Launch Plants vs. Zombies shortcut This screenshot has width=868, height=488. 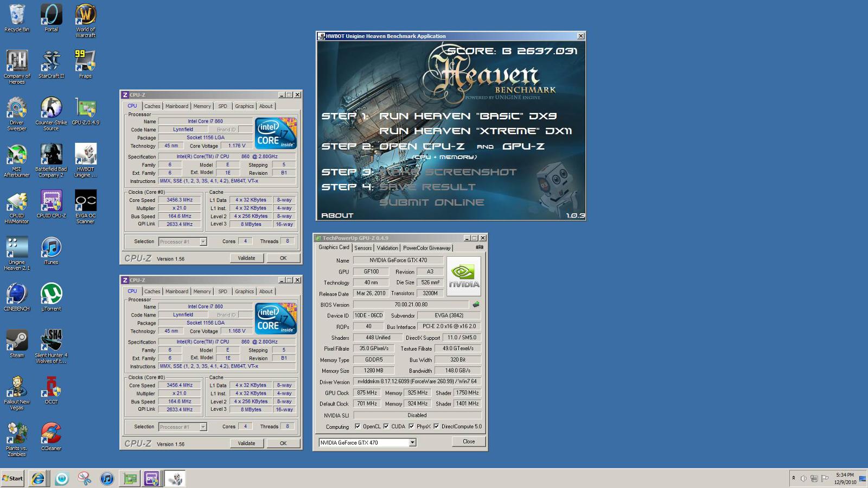tap(17, 439)
